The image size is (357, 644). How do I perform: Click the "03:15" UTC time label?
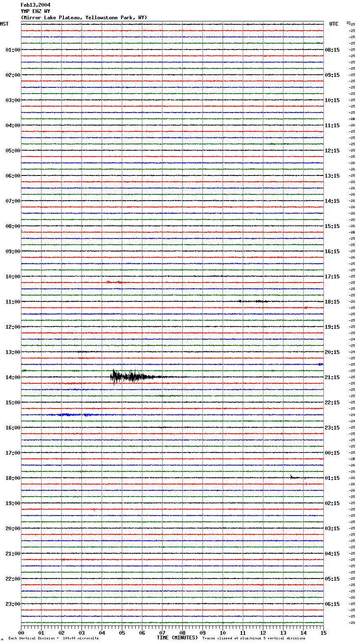pyautogui.click(x=332, y=529)
